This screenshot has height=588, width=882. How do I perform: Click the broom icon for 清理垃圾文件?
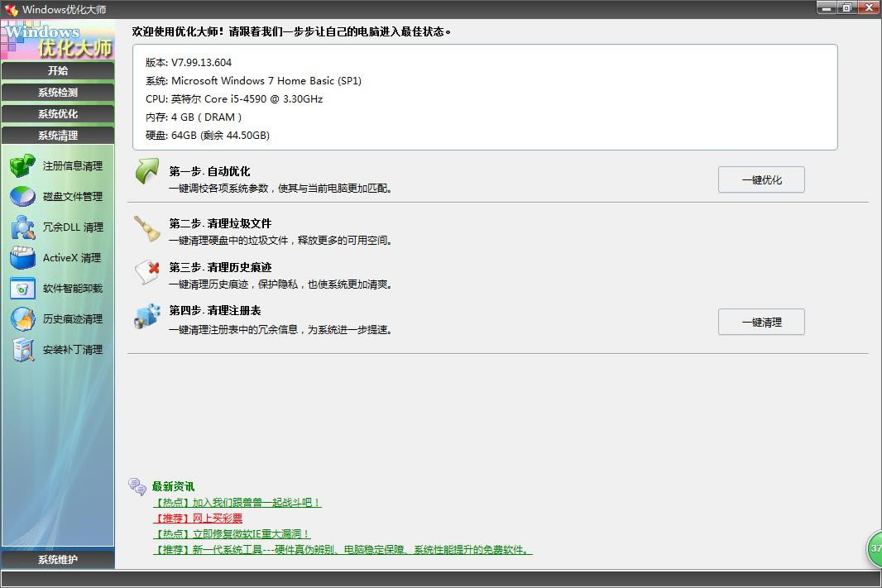coord(147,229)
